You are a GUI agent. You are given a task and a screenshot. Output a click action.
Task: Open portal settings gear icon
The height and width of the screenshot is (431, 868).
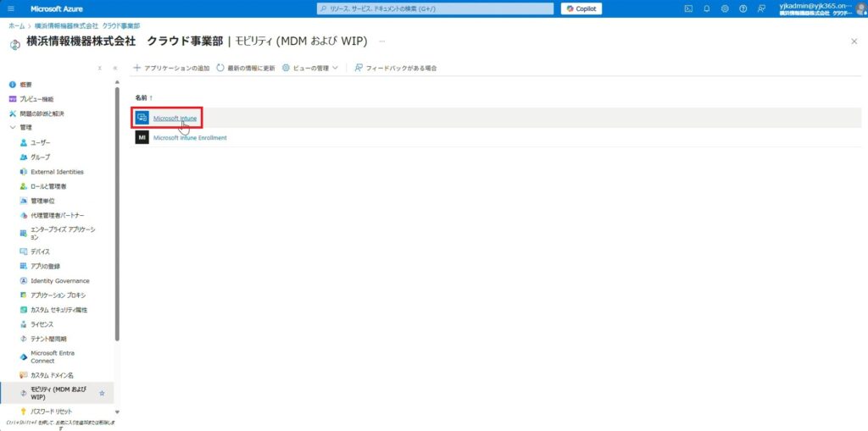tap(725, 8)
